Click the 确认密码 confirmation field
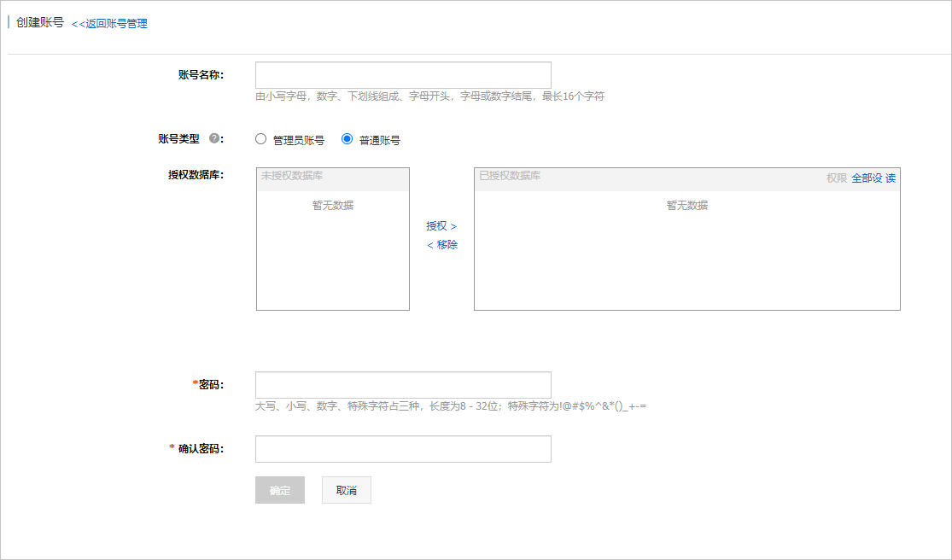The width and height of the screenshot is (952, 560). click(x=402, y=448)
